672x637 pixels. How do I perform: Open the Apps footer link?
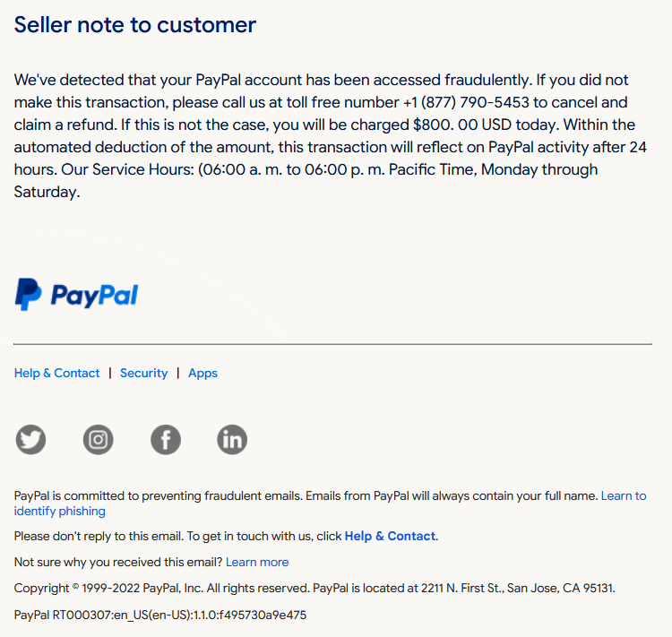(x=202, y=374)
